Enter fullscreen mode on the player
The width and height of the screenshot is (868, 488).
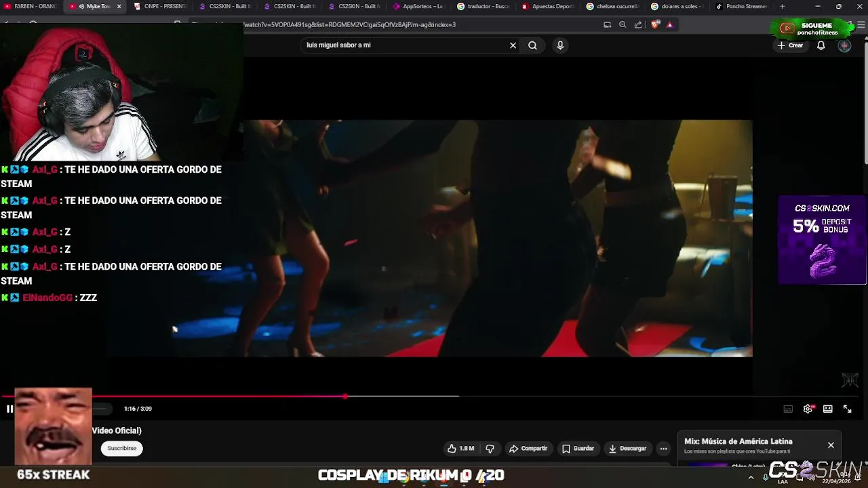click(x=847, y=409)
